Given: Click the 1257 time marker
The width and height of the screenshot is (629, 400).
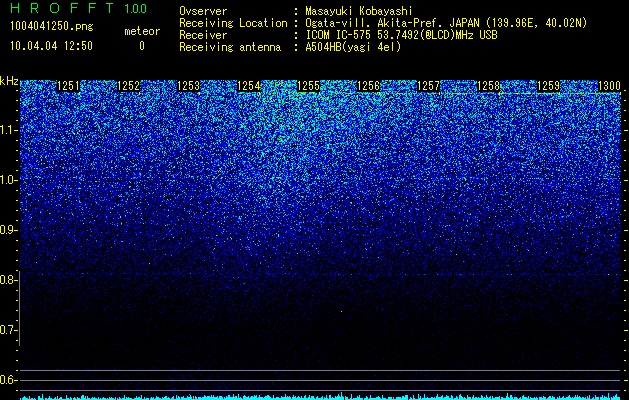Looking at the screenshot, I should [428, 86].
